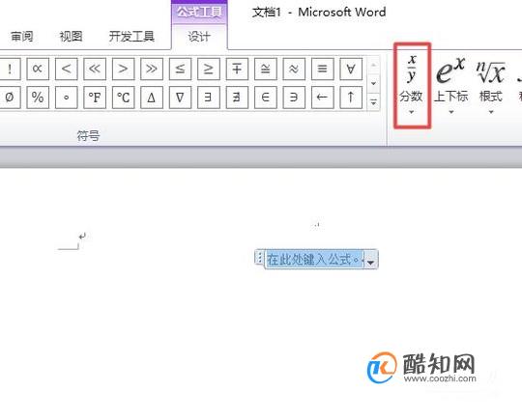Open the 上下标 script dropdown
The width and height of the screenshot is (522, 420).
(x=450, y=85)
